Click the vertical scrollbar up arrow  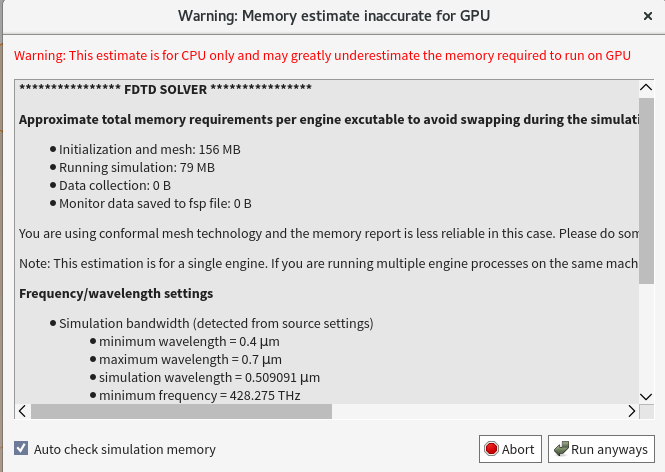647,89
